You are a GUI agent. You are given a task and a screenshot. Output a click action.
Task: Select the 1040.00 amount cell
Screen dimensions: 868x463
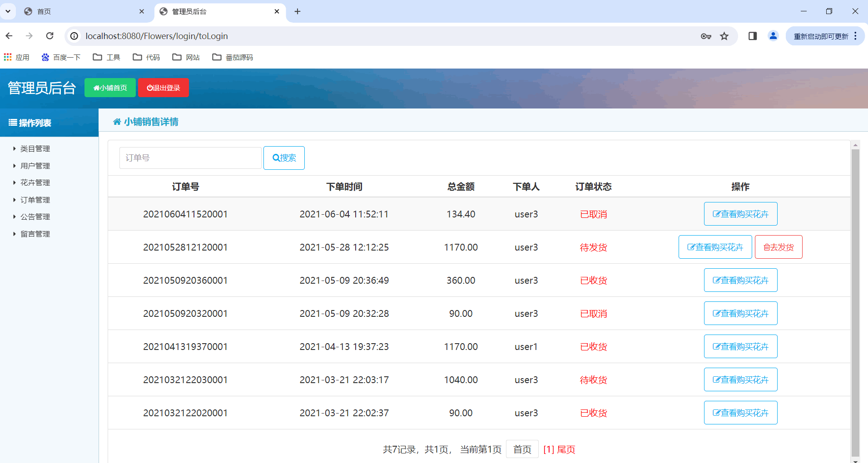[461, 380]
